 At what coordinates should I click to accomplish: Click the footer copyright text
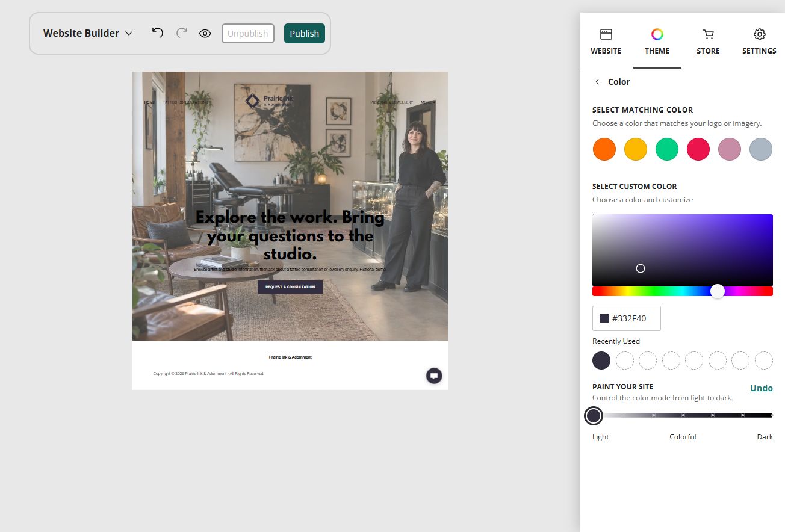point(209,374)
